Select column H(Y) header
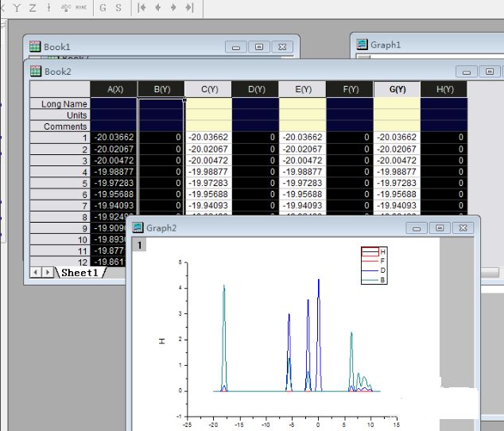Screen dimensions: 504x431 [x=444, y=89]
